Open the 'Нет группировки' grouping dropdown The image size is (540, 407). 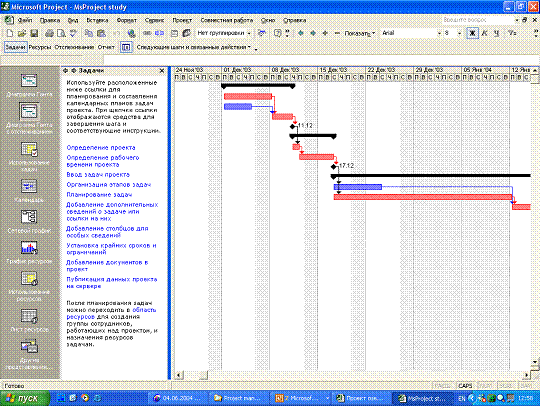(x=249, y=33)
